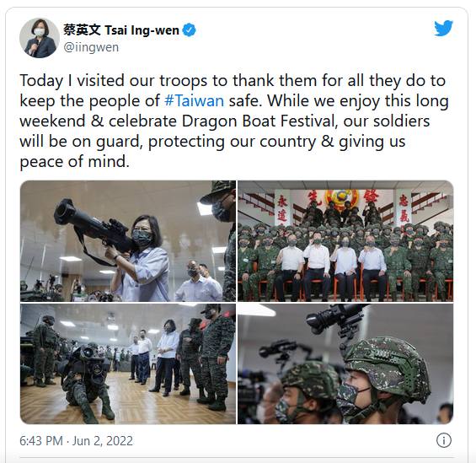Click the tweet text paragraph
The image size is (476, 463).
[x=233, y=121]
